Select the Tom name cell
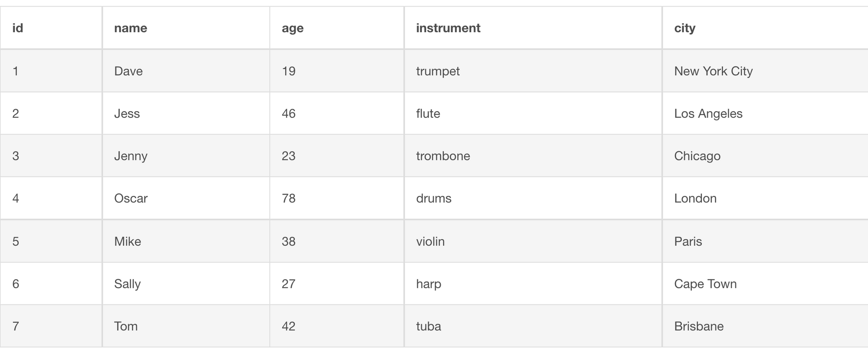The height and width of the screenshot is (357, 868). coord(186,326)
